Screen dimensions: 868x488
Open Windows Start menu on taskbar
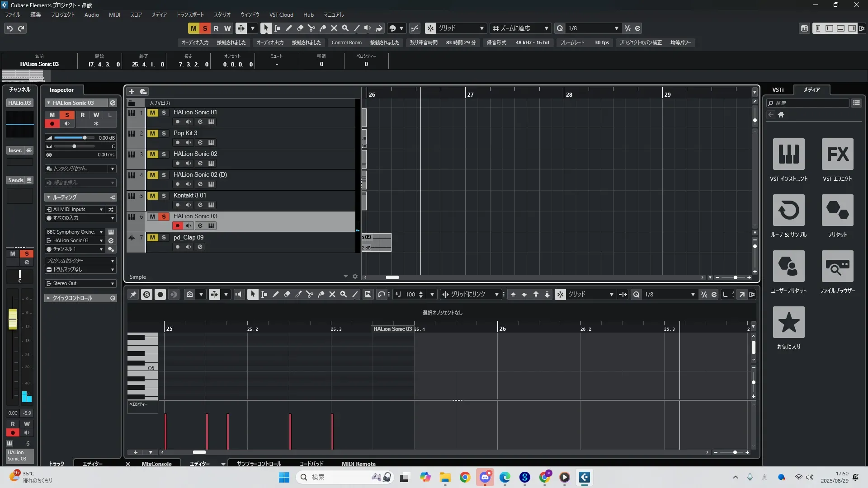284,477
